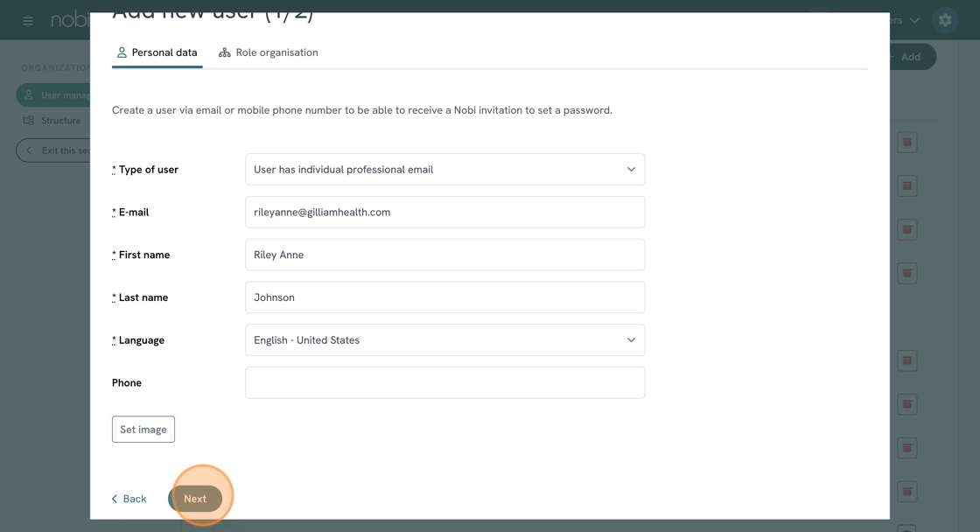980x532 pixels.
Task: Click the topmost archive box icon
Action: pos(907,142)
